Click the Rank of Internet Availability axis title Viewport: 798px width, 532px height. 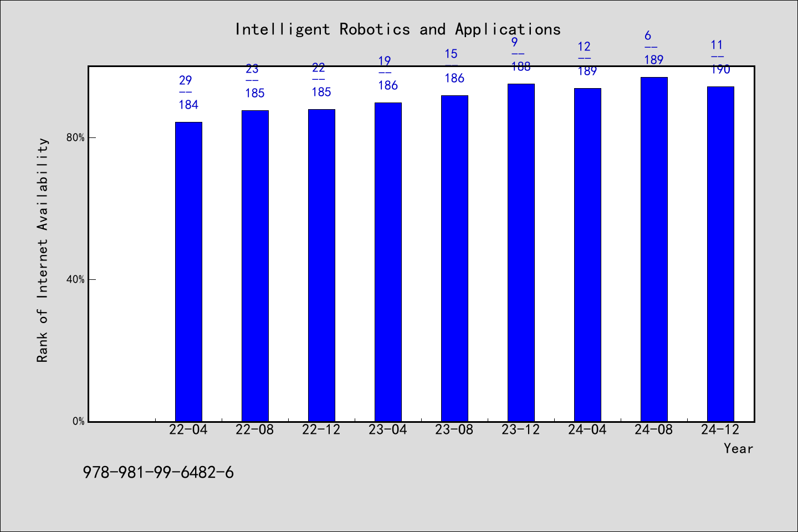pos(43,250)
